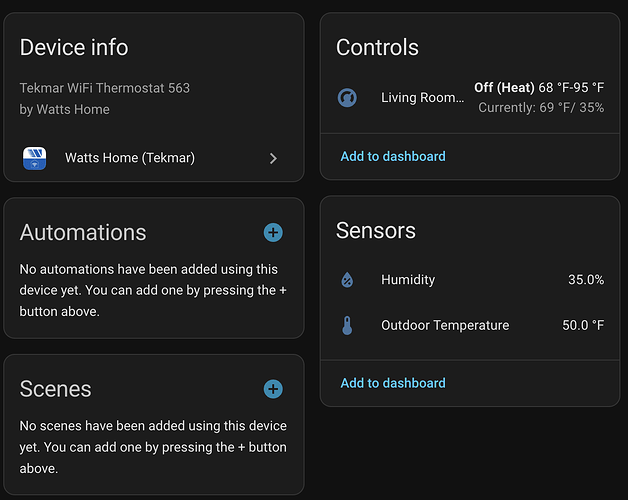Click the Scenes heading

(55, 389)
